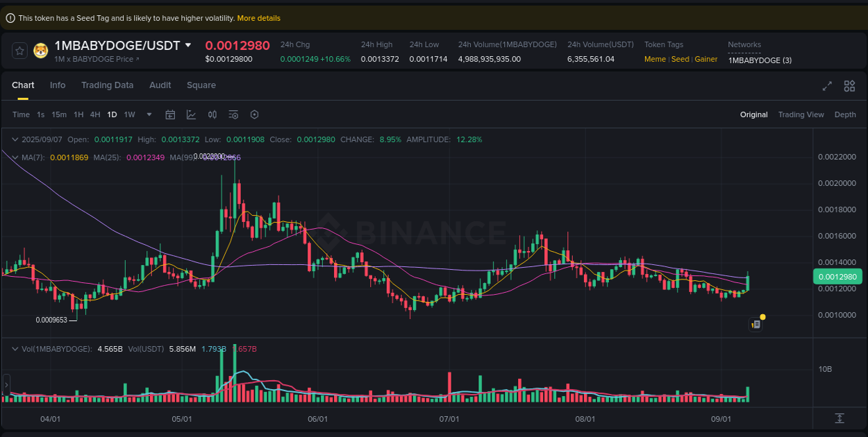Open the Trading View chart mode
This screenshot has width=868, height=437.
[801, 114]
